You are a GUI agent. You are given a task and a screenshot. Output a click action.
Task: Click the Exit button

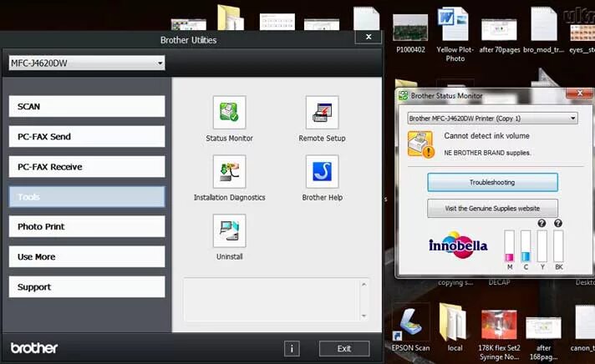click(344, 348)
